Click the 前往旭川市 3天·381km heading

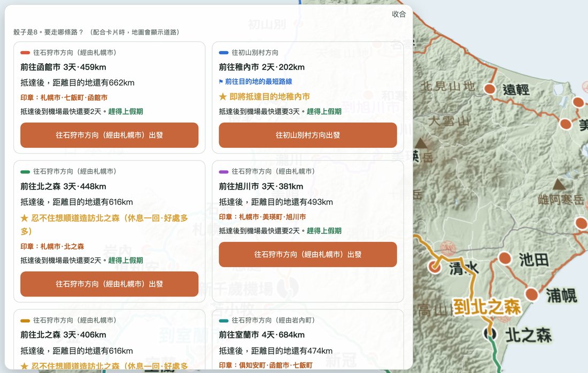click(x=261, y=186)
